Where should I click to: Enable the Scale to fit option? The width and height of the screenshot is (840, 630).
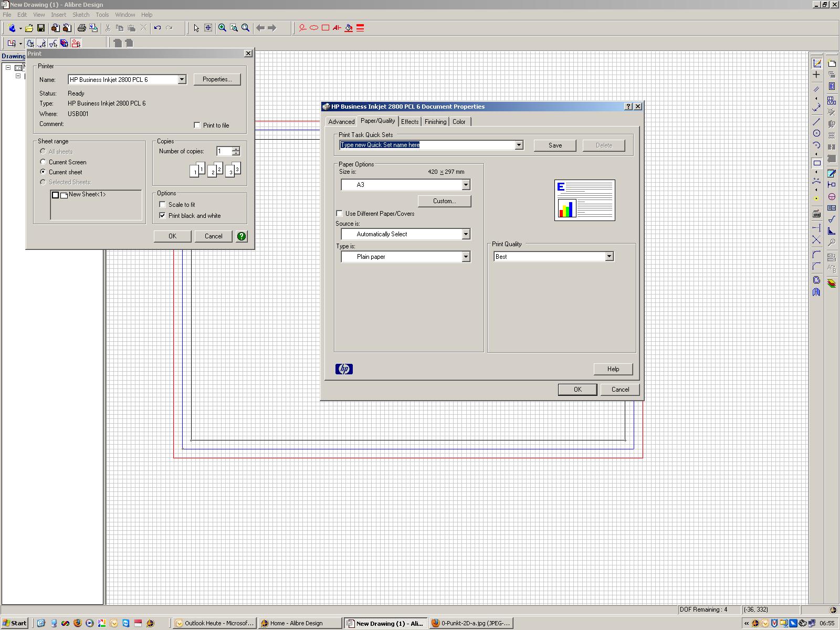point(163,205)
